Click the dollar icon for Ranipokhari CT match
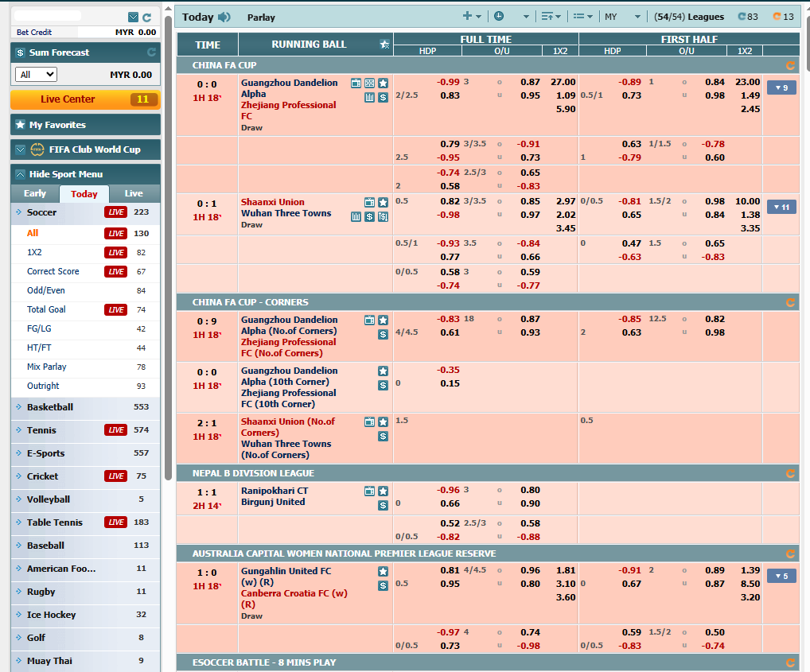The width and height of the screenshot is (810, 672). 383,505
